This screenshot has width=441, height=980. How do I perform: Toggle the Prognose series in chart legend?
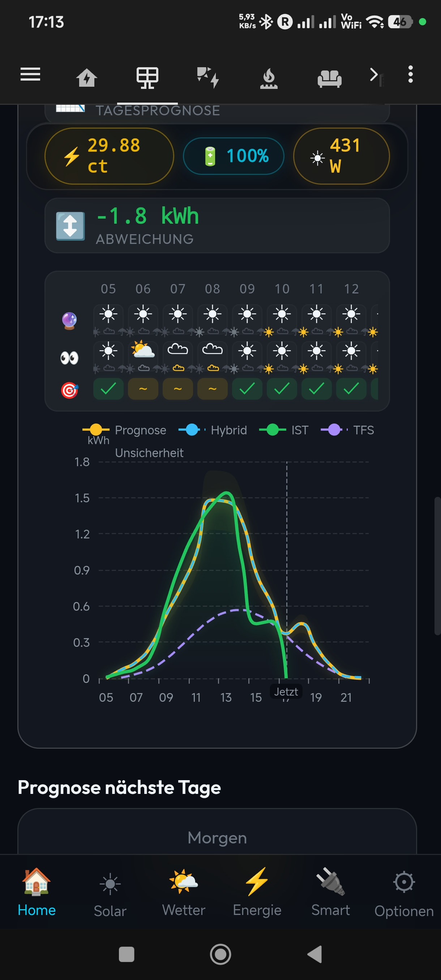pos(124,430)
